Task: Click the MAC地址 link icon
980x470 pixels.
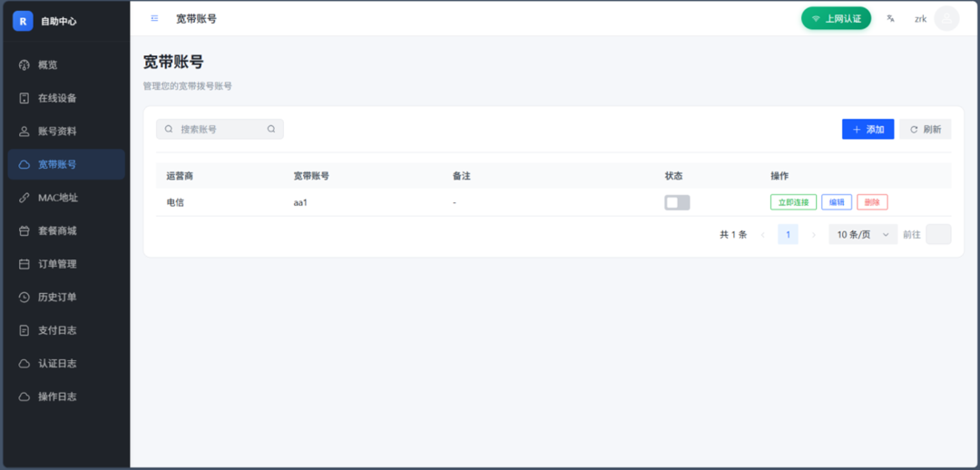Action: point(24,198)
